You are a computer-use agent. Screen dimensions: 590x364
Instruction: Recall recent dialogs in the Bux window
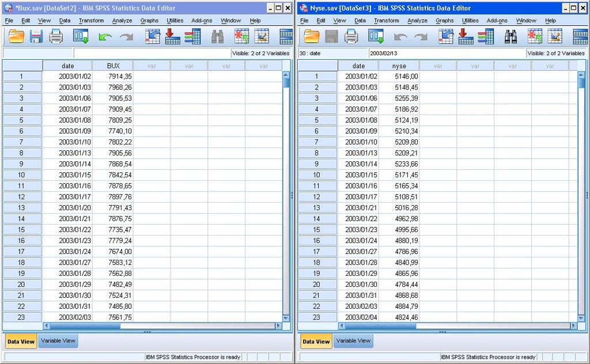tap(81, 36)
